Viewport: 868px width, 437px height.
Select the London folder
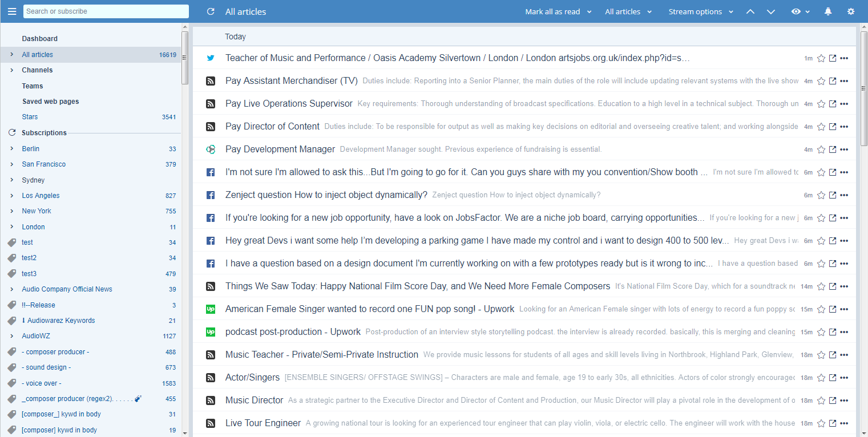tap(34, 227)
